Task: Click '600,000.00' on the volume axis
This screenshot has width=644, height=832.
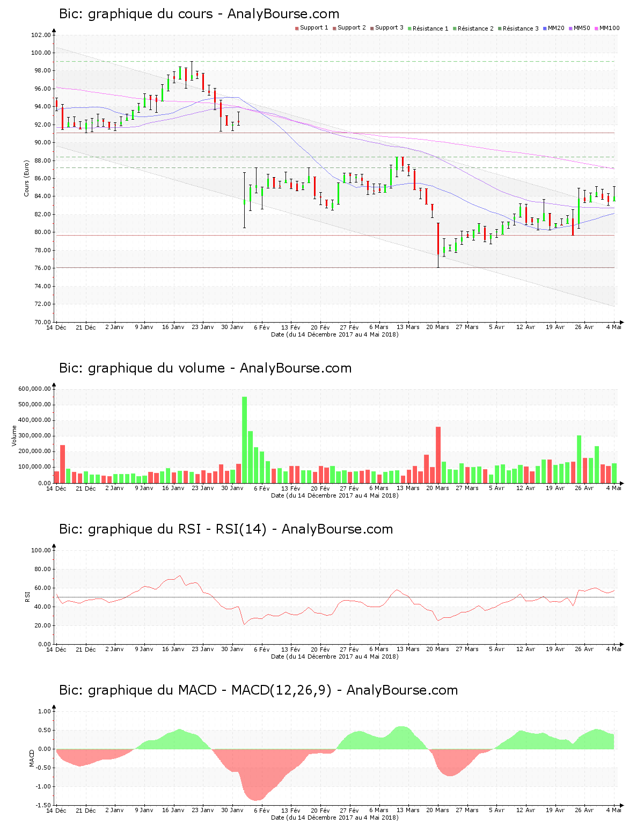Action: tap(34, 389)
